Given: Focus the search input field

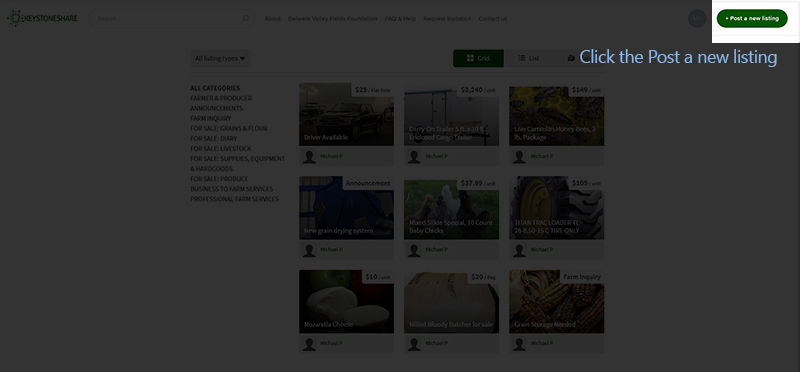Looking at the screenshot, I should pos(166,18).
